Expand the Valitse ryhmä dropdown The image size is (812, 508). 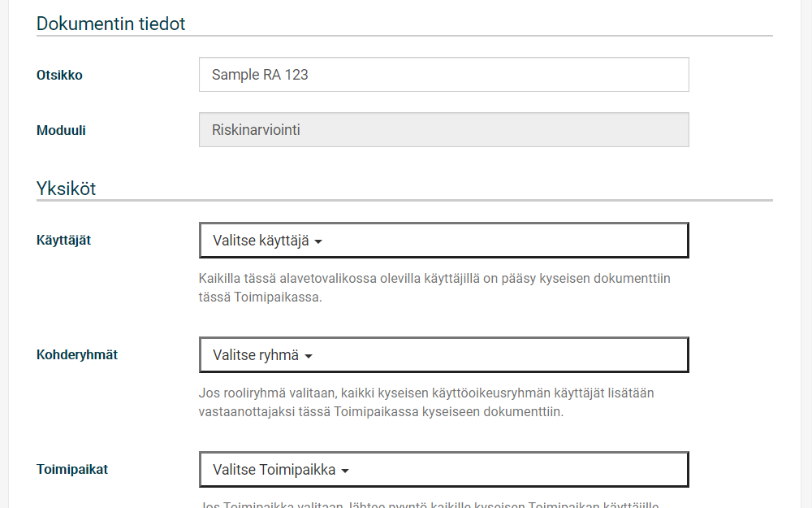click(x=444, y=354)
